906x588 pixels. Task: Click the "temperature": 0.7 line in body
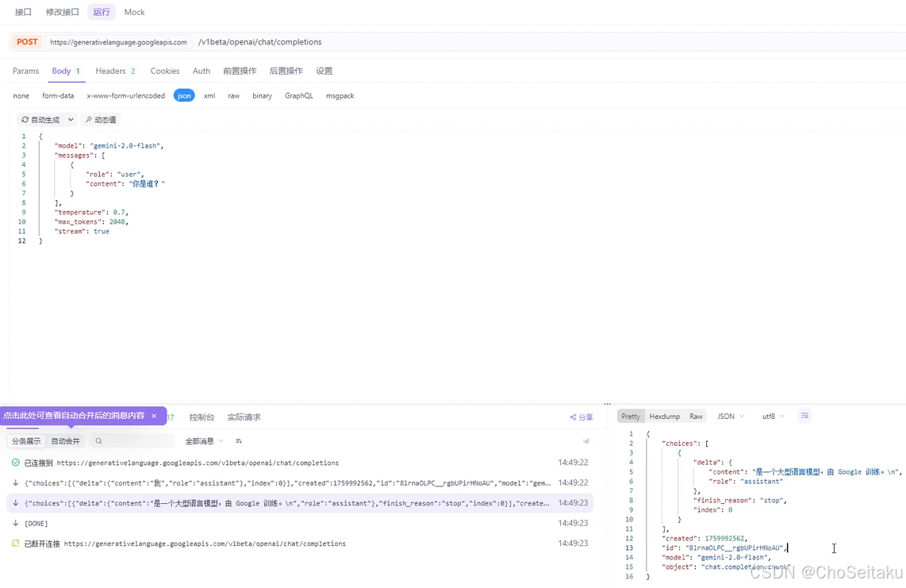[x=91, y=212]
